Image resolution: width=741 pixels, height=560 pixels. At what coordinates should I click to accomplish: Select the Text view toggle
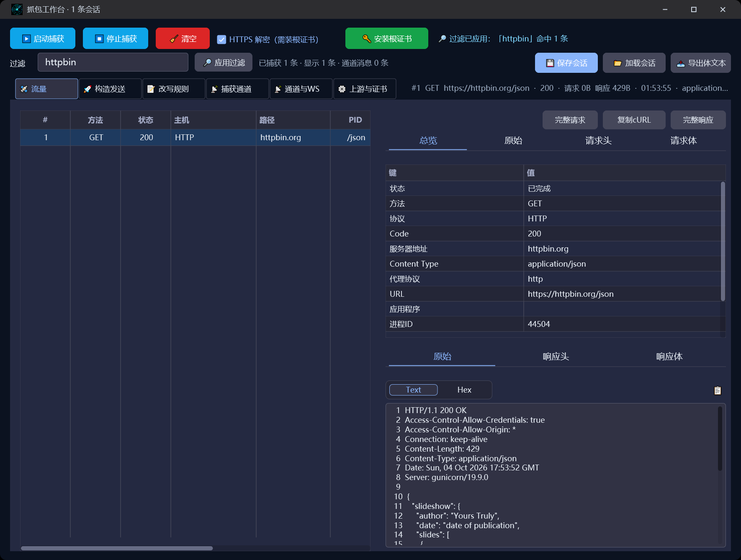(x=414, y=390)
